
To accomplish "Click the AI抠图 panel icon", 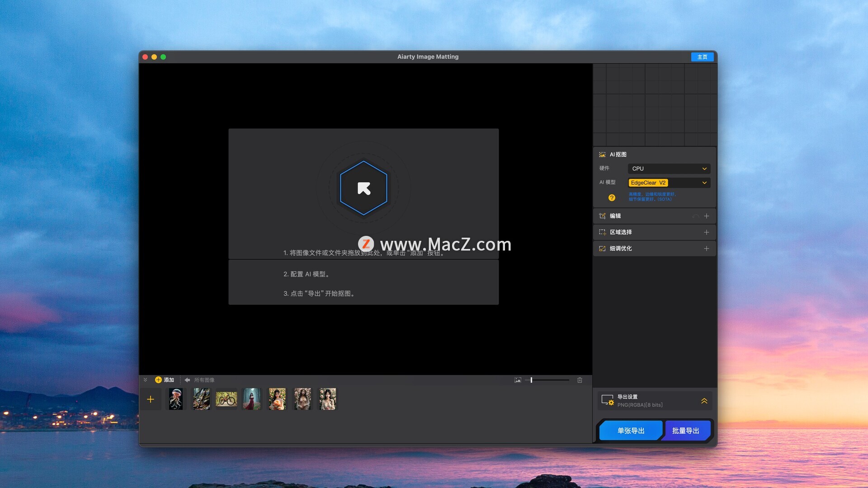I will point(602,155).
